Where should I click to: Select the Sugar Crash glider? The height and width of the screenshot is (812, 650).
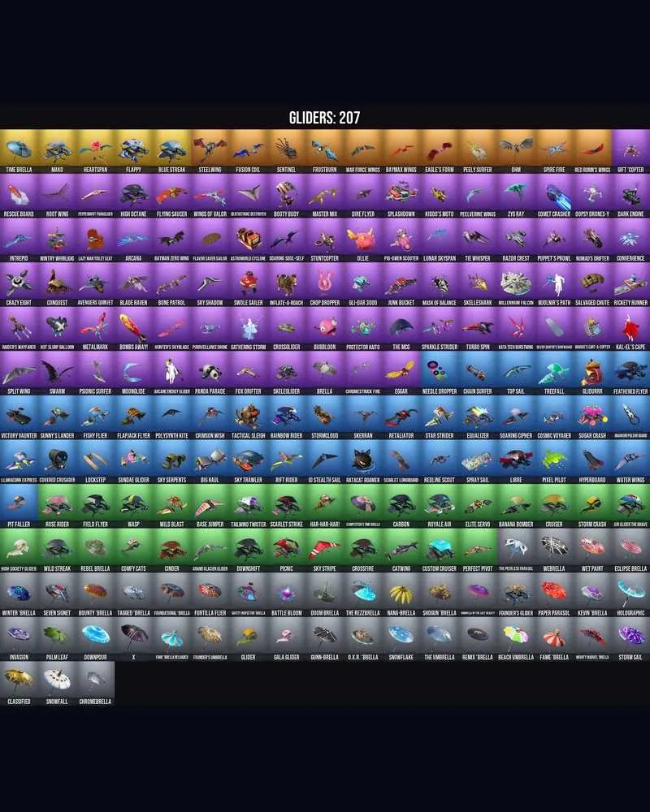coord(592,417)
